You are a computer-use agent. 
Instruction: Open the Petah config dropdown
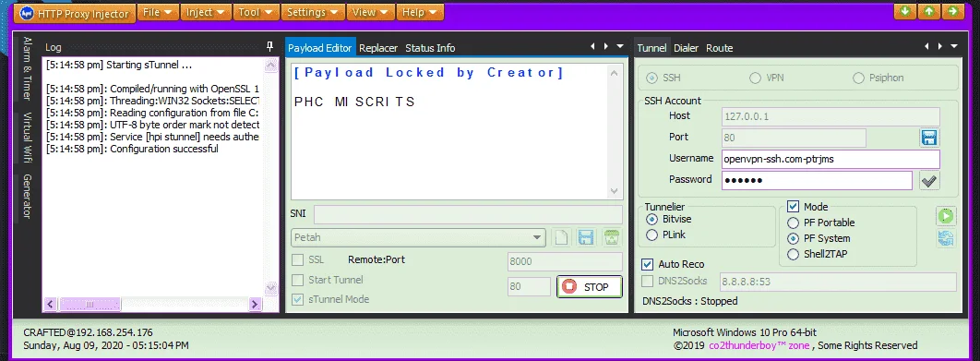coord(418,238)
